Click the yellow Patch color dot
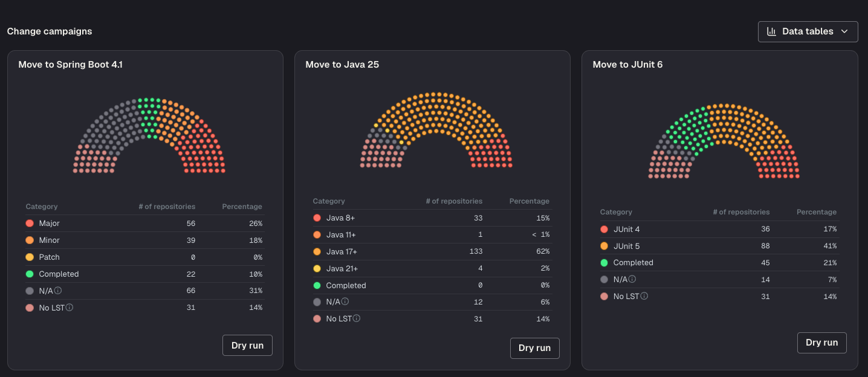 (x=30, y=257)
